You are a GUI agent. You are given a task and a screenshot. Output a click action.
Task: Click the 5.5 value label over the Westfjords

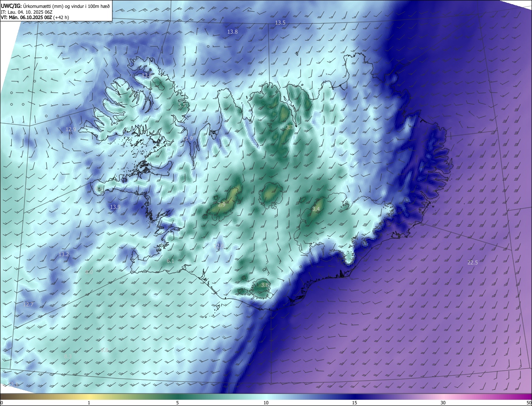[x=182, y=105]
